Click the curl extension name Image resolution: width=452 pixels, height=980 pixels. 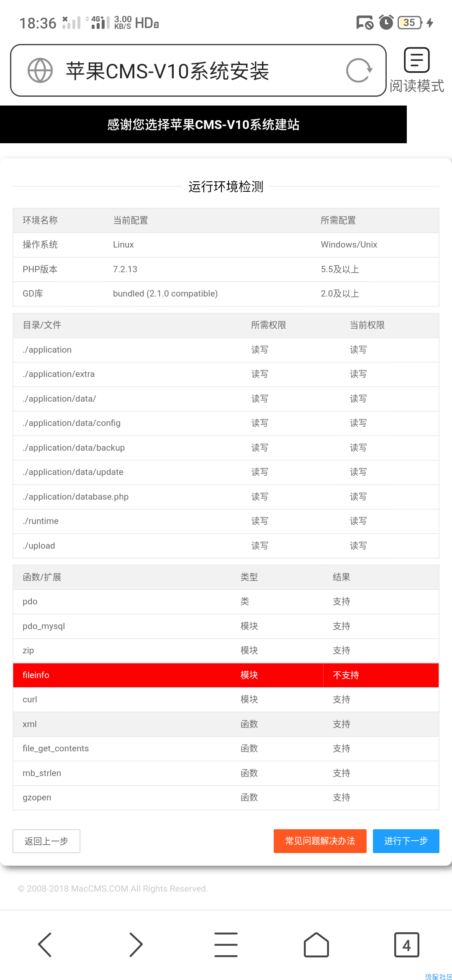click(30, 699)
